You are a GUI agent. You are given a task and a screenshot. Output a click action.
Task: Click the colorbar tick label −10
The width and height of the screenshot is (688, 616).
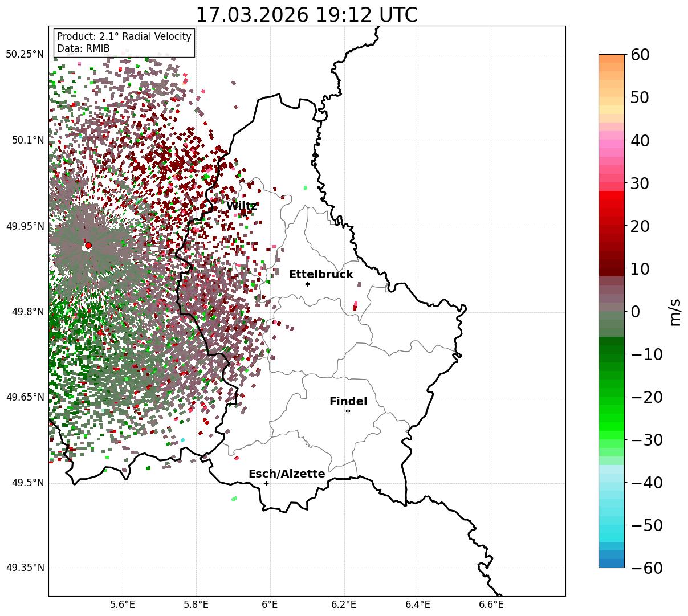click(647, 354)
